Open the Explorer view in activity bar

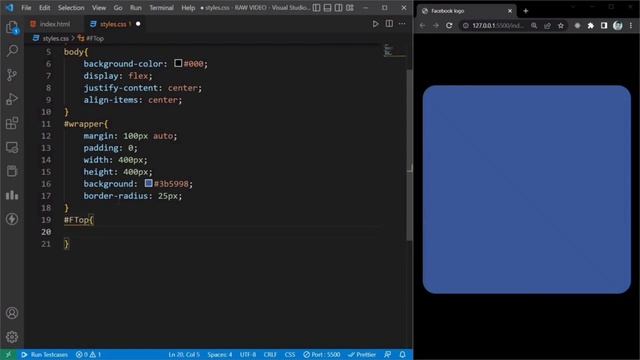point(12,27)
